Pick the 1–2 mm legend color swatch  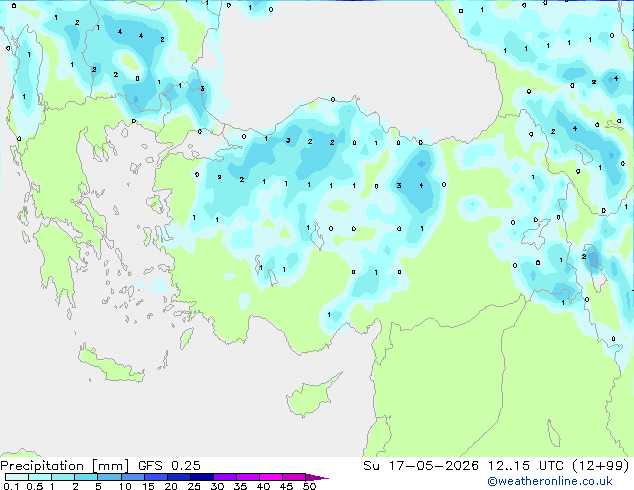click(63, 477)
